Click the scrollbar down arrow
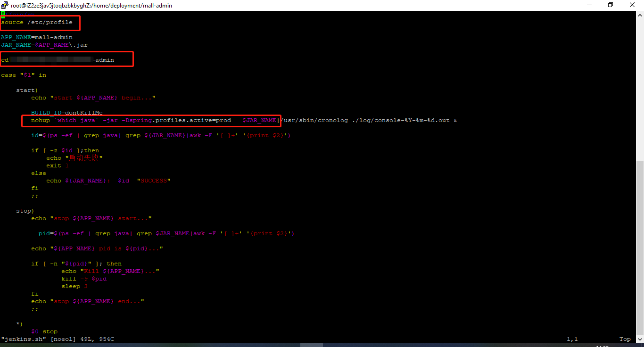 coord(640,339)
